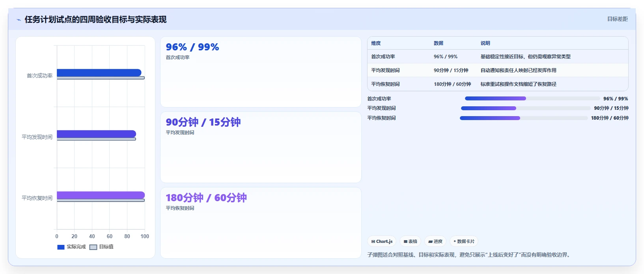Click the 平均发现时间 caption under the 90分钟 card value
Viewport: 644px width, 274px height.
click(180, 133)
